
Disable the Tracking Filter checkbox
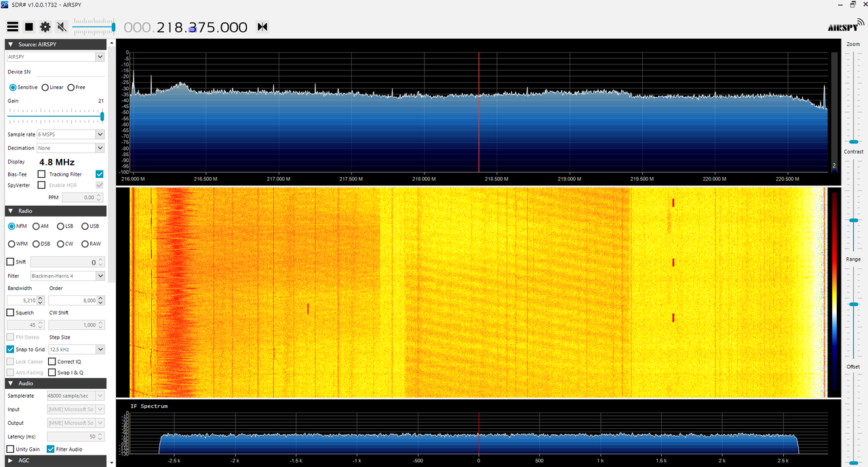[100, 174]
